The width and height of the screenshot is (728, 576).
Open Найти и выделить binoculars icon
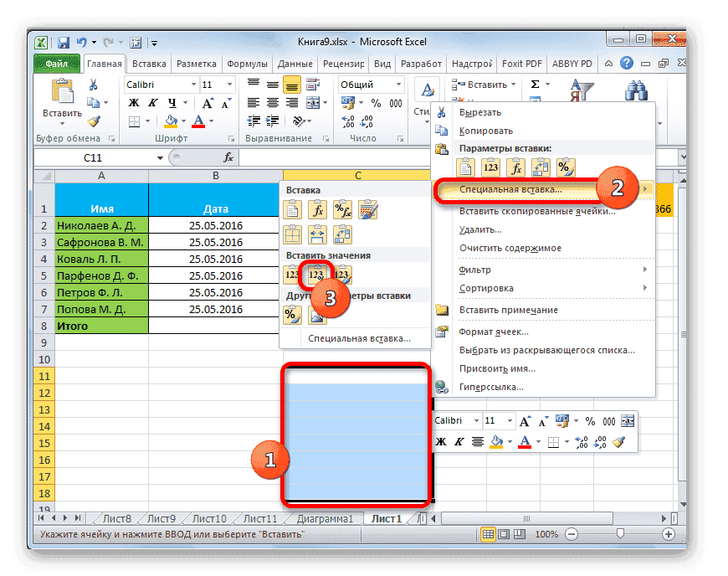pyautogui.click(x=636, y=90)
